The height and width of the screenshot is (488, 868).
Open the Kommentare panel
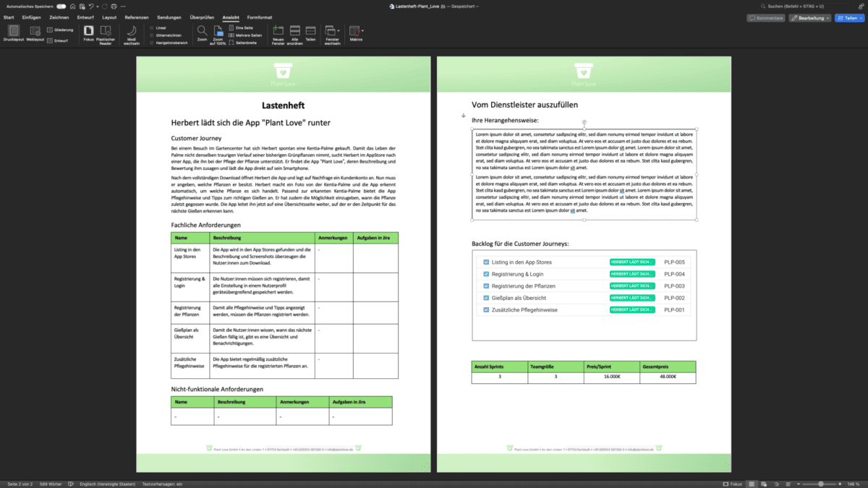tap(765, 17)
